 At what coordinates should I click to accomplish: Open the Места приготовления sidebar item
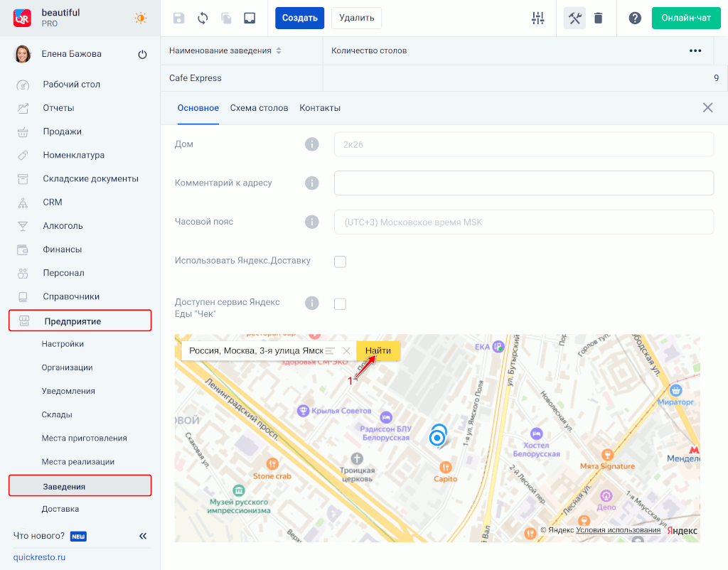tap(85, 439)
